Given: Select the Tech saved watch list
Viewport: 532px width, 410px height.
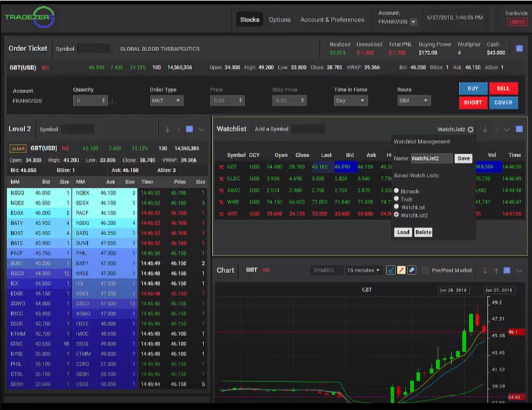Looking at the screenshot, I should pyautogui.click(x=396, y=198).
